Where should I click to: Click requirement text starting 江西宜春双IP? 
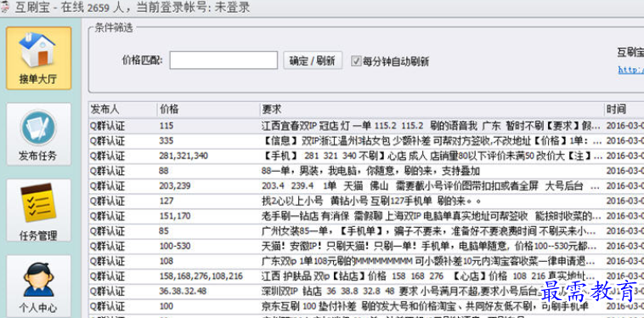(432, 126)
